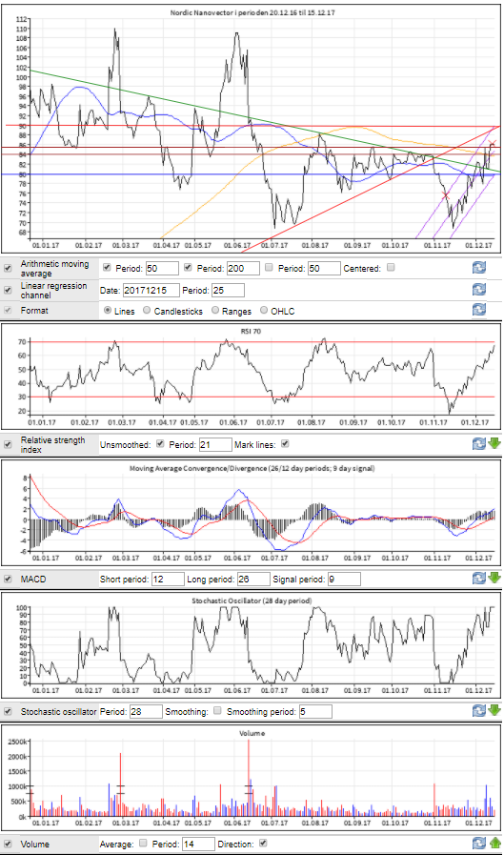Image resolution: width=504 pixels, height=855 pixels.
Task: Toggle Volume Direction checkbox
Action: coord(263,843)
